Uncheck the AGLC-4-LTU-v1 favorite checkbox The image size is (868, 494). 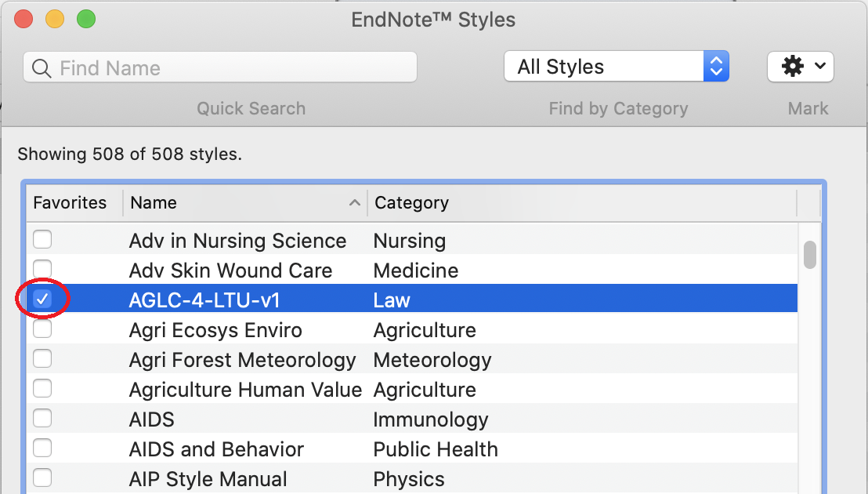coord(42,299)
